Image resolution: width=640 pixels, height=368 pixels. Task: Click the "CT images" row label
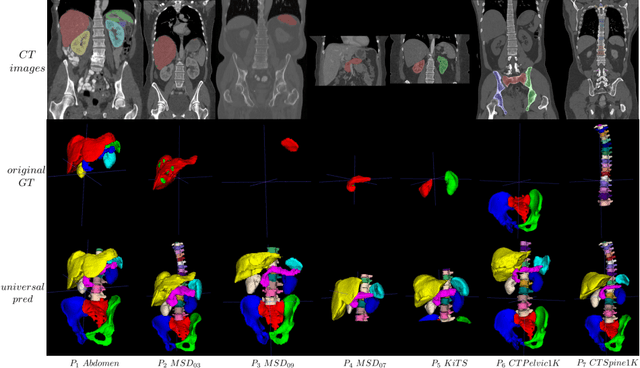click(x=27, y=61)
